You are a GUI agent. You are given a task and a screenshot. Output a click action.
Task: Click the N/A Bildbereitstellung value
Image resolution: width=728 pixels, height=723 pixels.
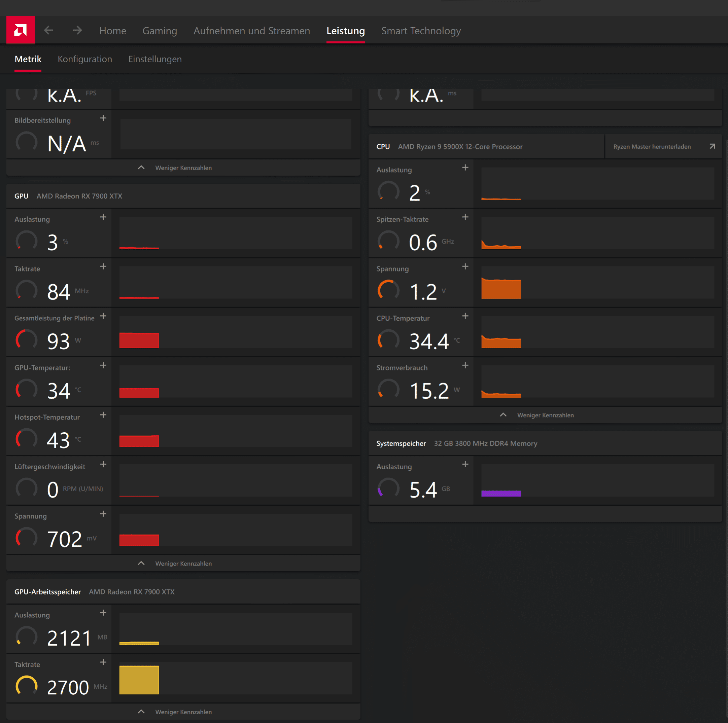pyautogui.click(x=67, y=144)
